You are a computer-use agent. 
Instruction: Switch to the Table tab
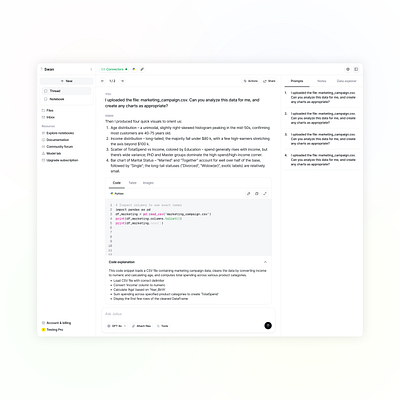(132, 183)
